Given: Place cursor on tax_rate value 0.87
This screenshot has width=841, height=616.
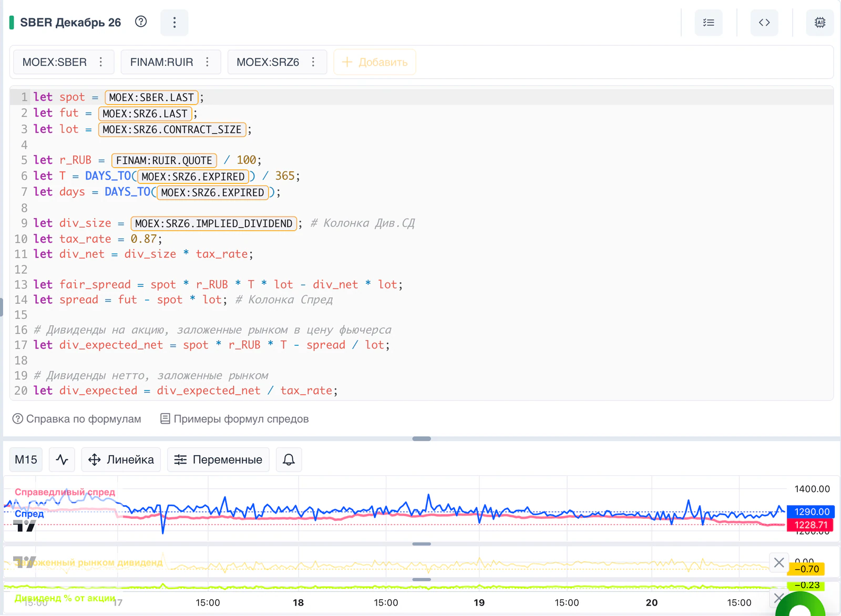Looking at the screenshot, I should pos(143,239).
